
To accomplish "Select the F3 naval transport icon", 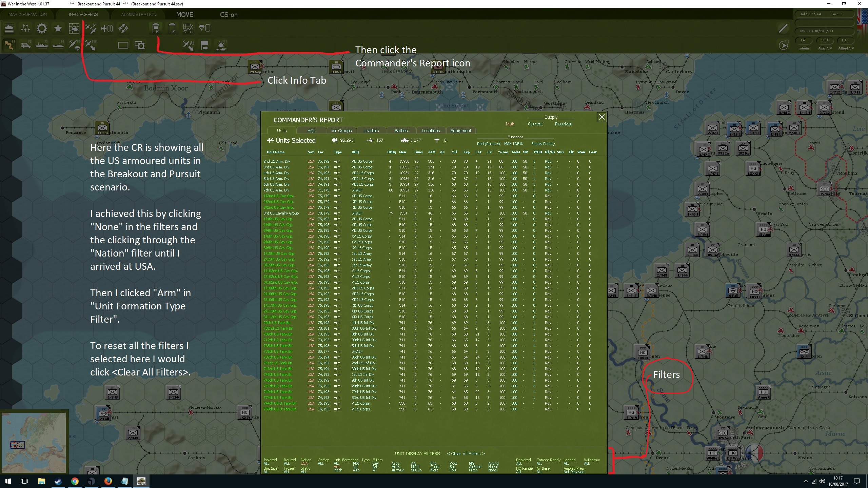I will (x=41, y=45).
